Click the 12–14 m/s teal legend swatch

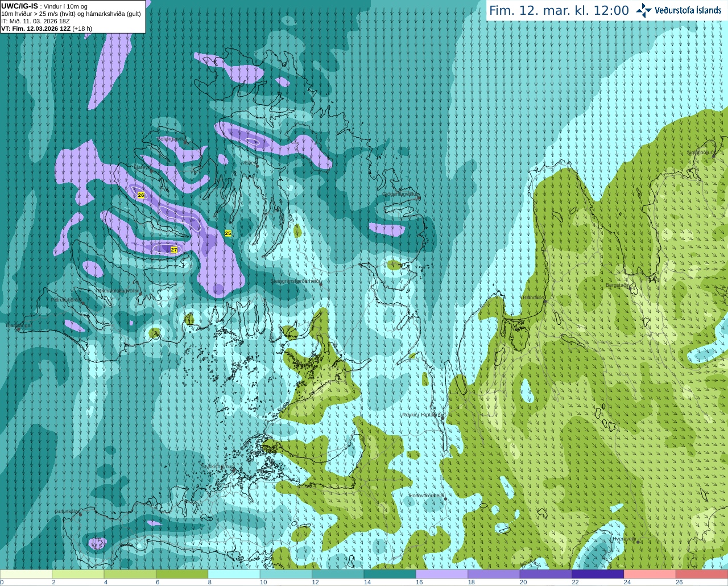(x=338, y=574)
